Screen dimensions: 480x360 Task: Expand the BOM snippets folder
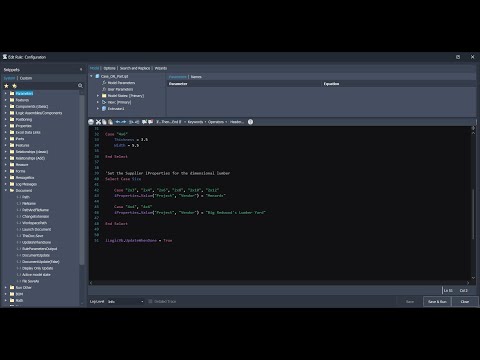tap(6, 294)
